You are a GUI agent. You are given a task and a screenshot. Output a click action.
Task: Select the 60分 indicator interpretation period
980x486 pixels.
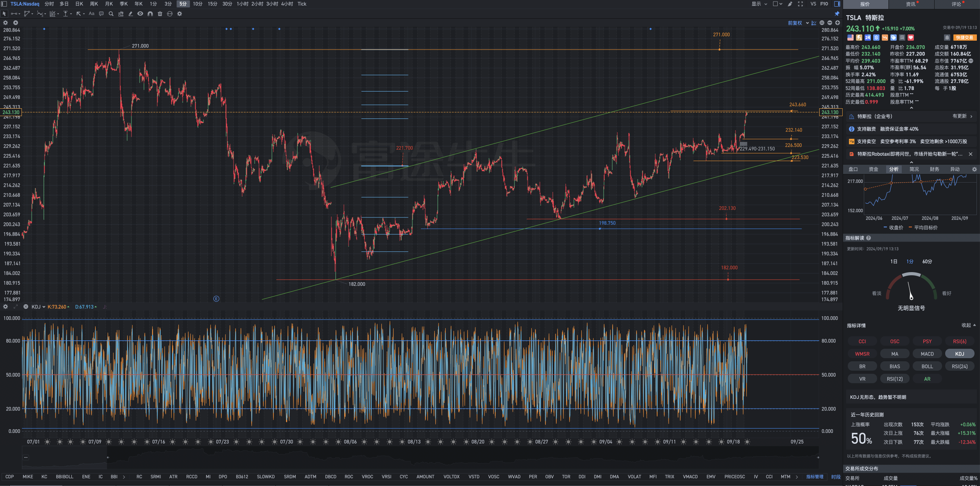point(927,262)
